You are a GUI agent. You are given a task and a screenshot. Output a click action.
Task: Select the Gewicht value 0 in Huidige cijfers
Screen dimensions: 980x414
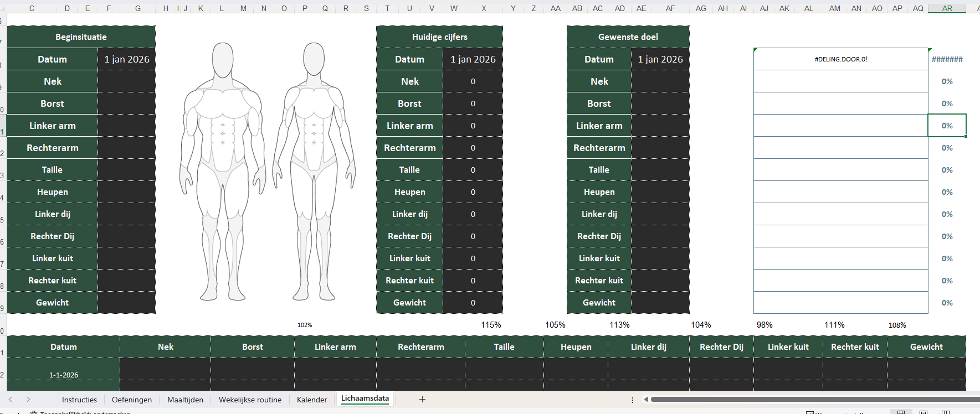click(x=473, y=303)
